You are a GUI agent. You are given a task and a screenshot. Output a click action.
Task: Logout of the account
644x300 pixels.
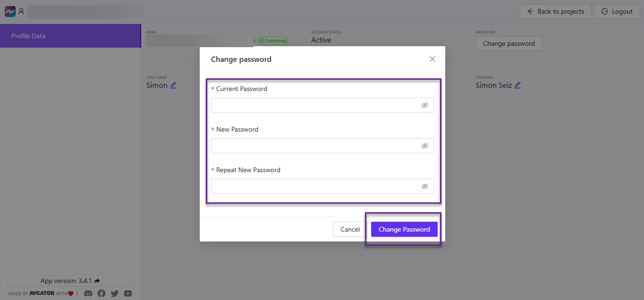click(617, 11)
